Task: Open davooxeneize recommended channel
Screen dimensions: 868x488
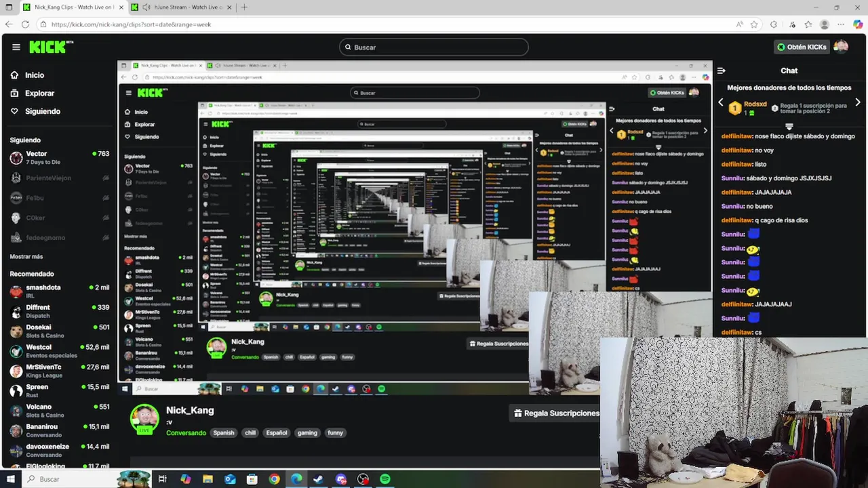Action: pyautogui.click(x=59, y=451)
